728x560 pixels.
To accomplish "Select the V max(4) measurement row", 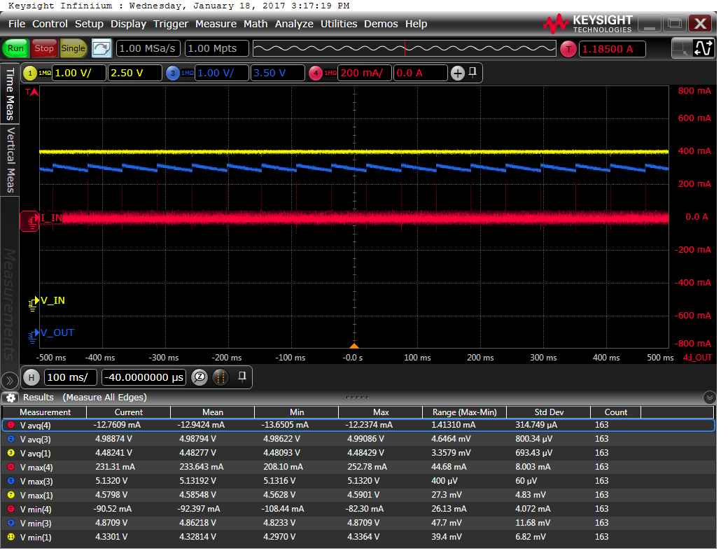I will [358, 467].
